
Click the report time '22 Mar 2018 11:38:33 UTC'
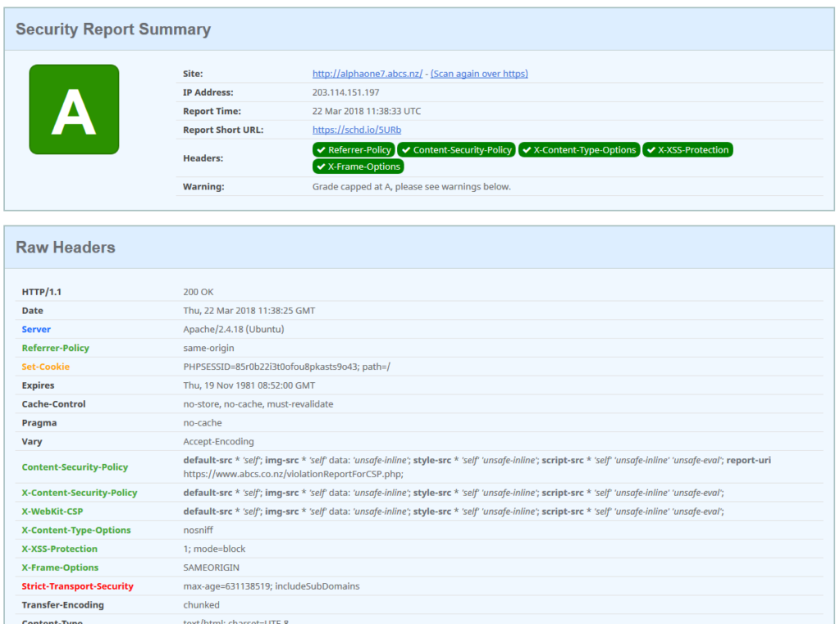tap(367, 111)
